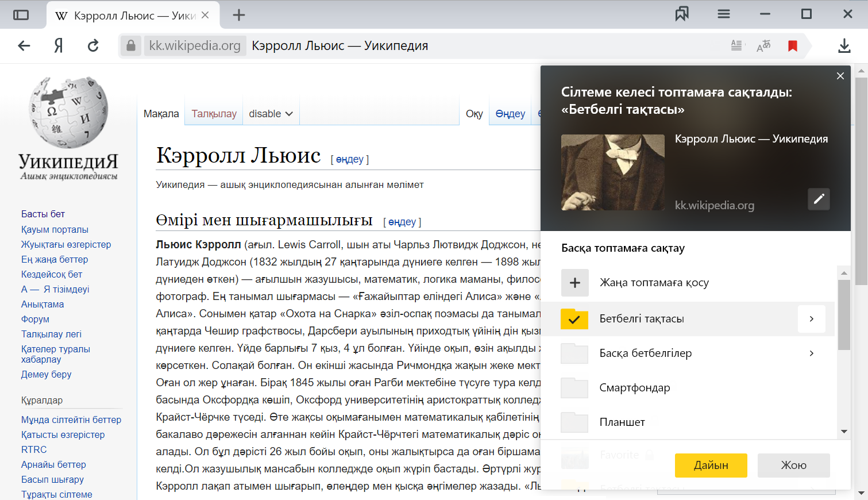Enable reader mode icon
This screenshot has height=500, width=868.
[736, 45]
